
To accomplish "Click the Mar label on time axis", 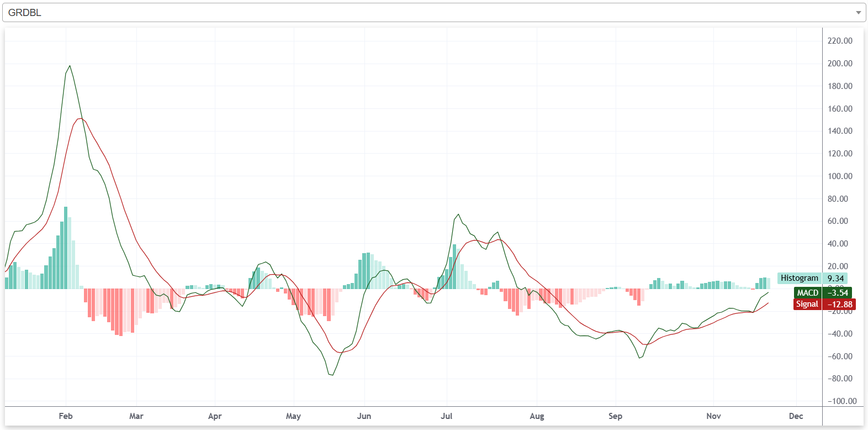I will (136, 416).
